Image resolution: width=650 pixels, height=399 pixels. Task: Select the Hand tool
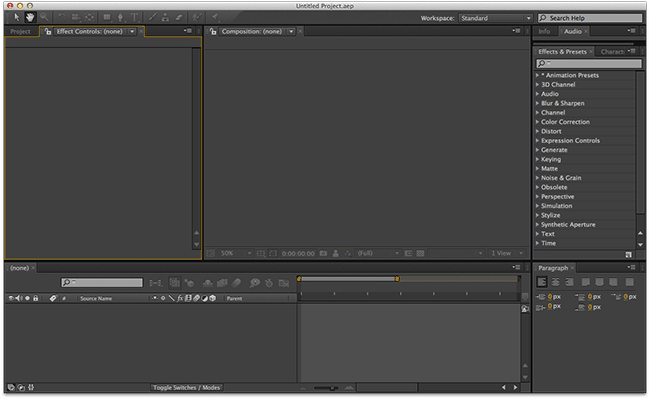point(30,17)
